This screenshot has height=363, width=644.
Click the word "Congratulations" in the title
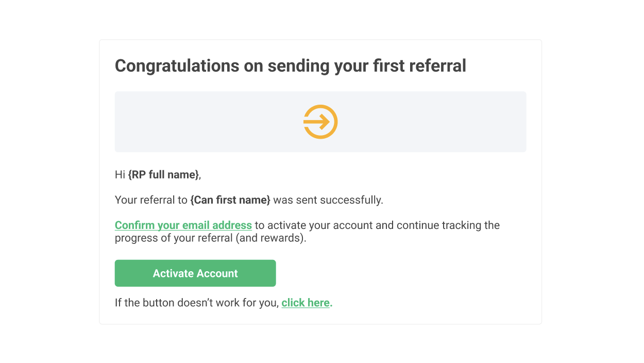[x=177, y=66]
